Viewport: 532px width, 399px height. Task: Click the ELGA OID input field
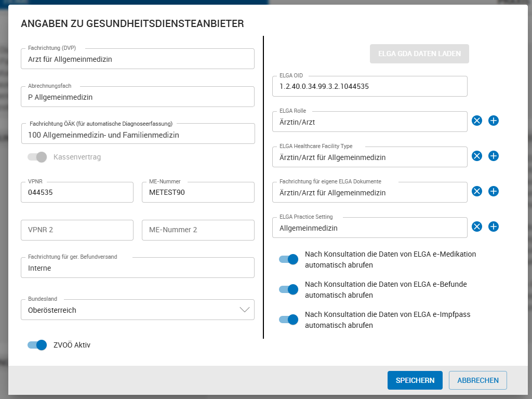tap(369, 86)
